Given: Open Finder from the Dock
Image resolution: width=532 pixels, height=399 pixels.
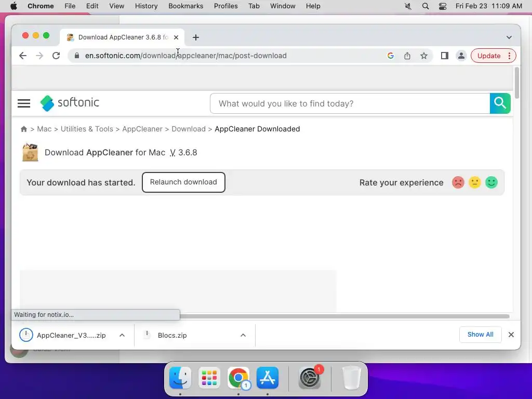Looking at the screenshot, I should point(180,378).
